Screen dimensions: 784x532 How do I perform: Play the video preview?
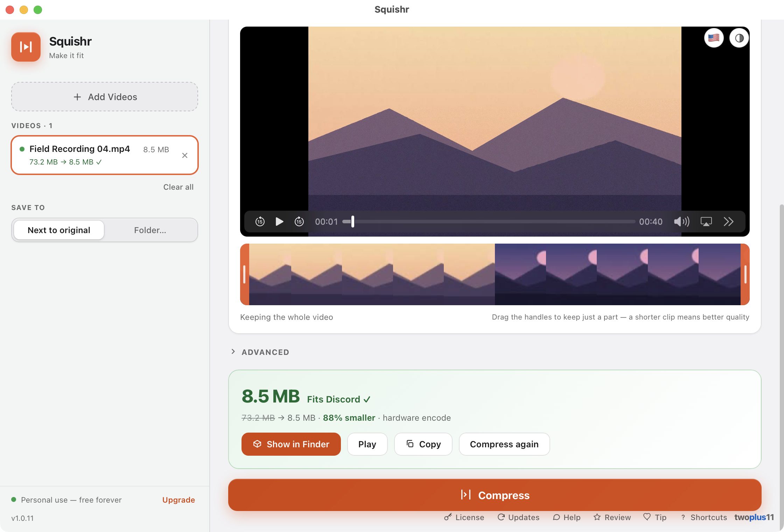point(279,222)
